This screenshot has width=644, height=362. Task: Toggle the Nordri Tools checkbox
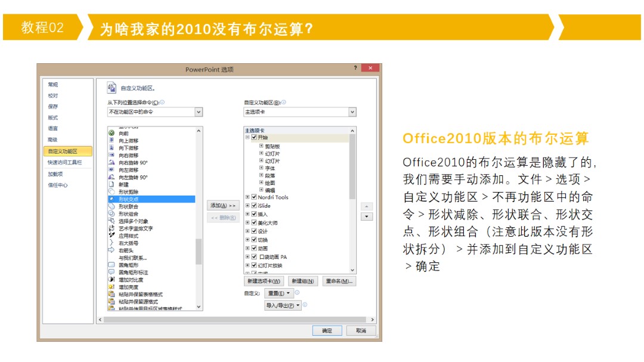pos(254,197)
